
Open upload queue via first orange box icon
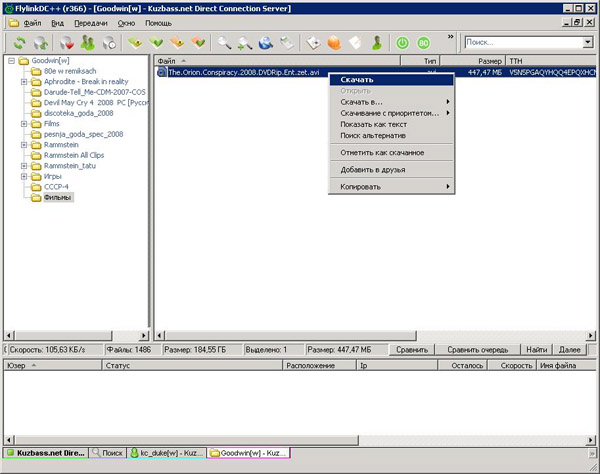177,43
